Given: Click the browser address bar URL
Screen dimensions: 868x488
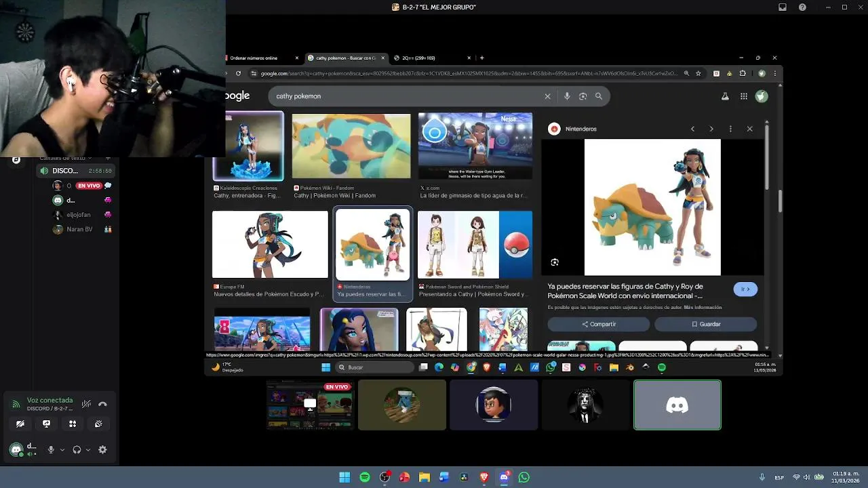Looking at the screenshot, I should click(468, 73).
